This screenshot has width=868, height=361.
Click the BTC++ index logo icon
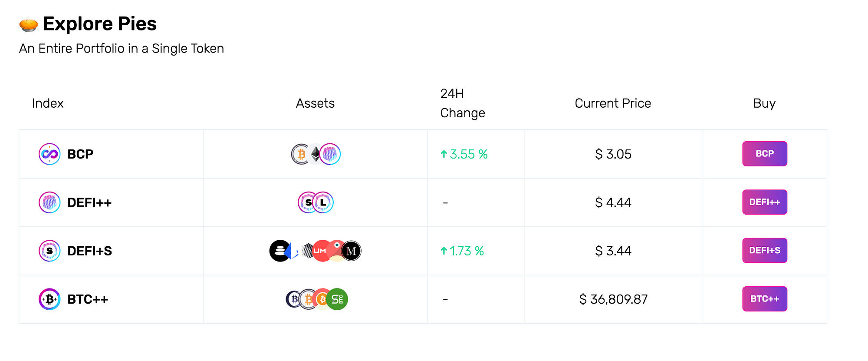coord(49,299)
